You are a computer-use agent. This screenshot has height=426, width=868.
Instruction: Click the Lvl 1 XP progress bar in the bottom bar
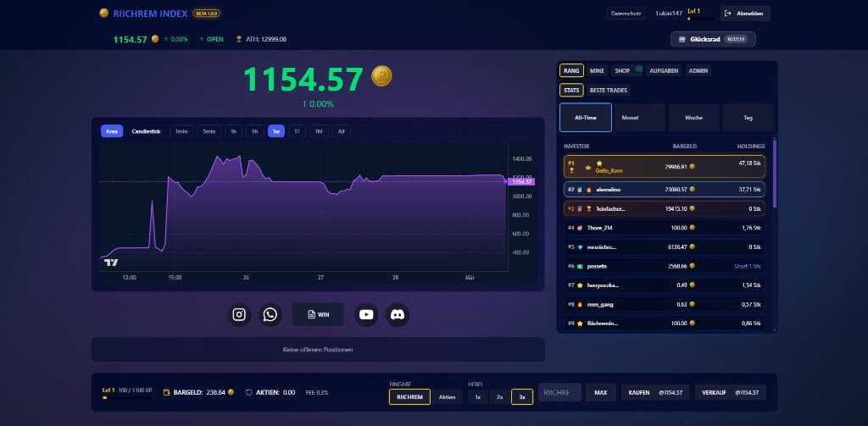coord(127,397)
